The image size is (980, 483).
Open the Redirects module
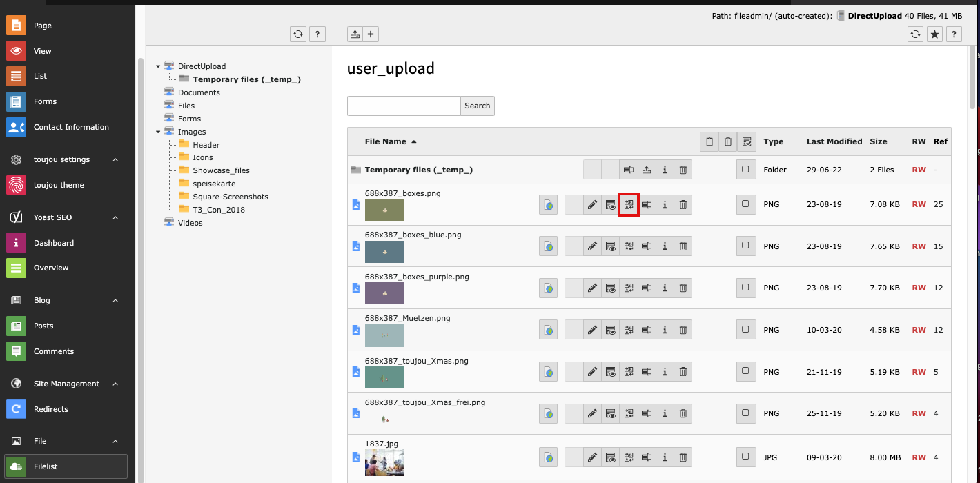click(x=51, y=409)
